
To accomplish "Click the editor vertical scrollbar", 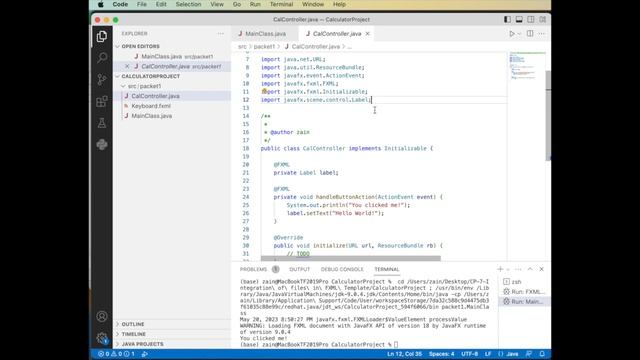I will pyautogui.click(x=548, y=116).
